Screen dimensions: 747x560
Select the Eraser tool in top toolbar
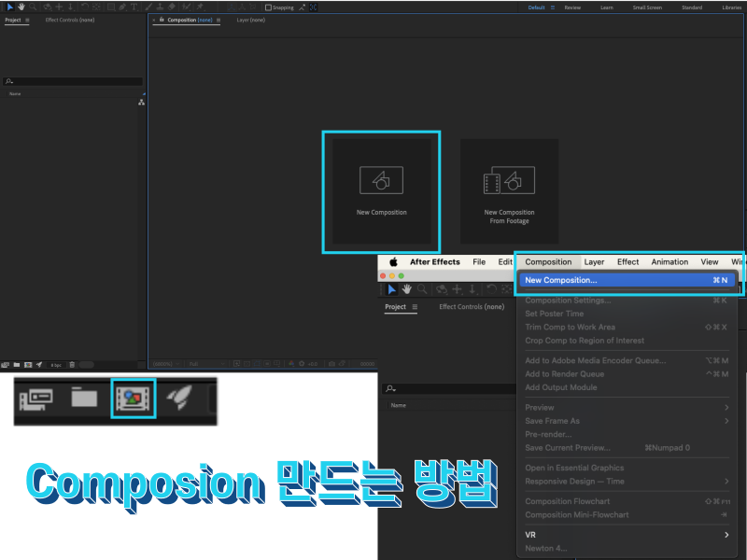172,7
